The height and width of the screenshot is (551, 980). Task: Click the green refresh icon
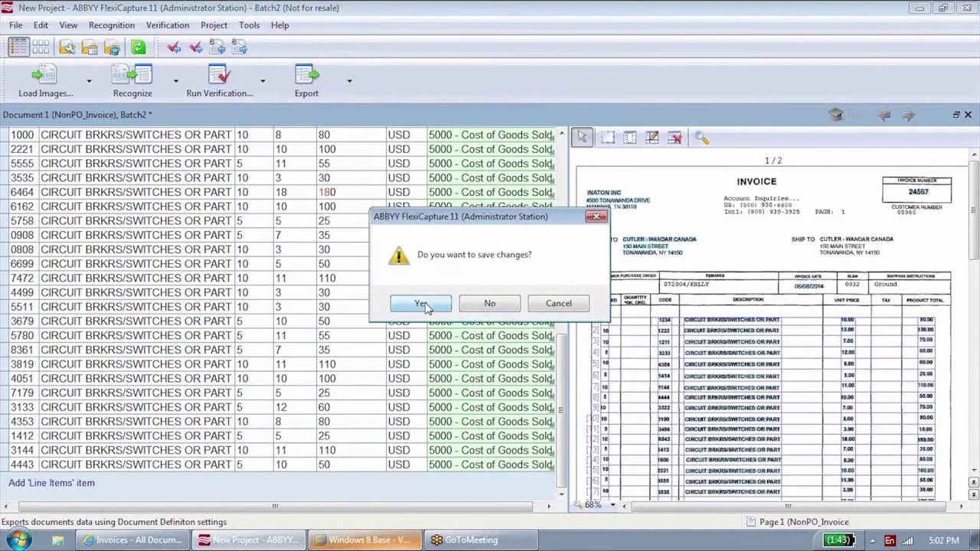[x=138, y=47]
